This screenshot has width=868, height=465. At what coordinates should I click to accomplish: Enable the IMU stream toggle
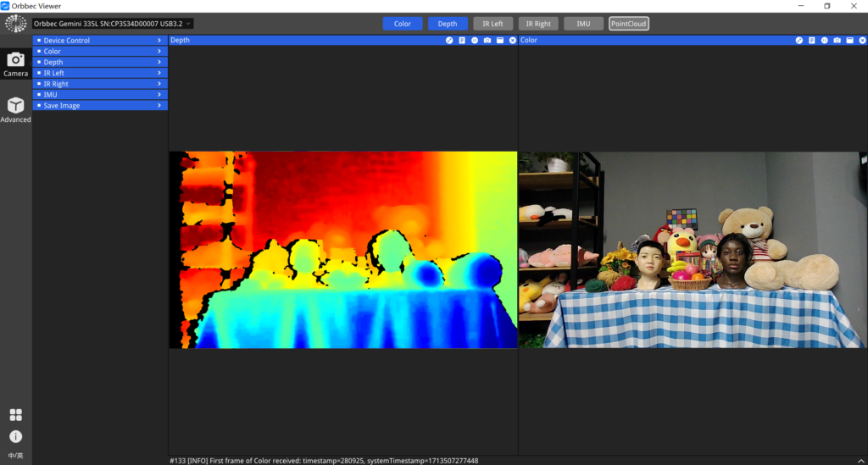(583, 24)
